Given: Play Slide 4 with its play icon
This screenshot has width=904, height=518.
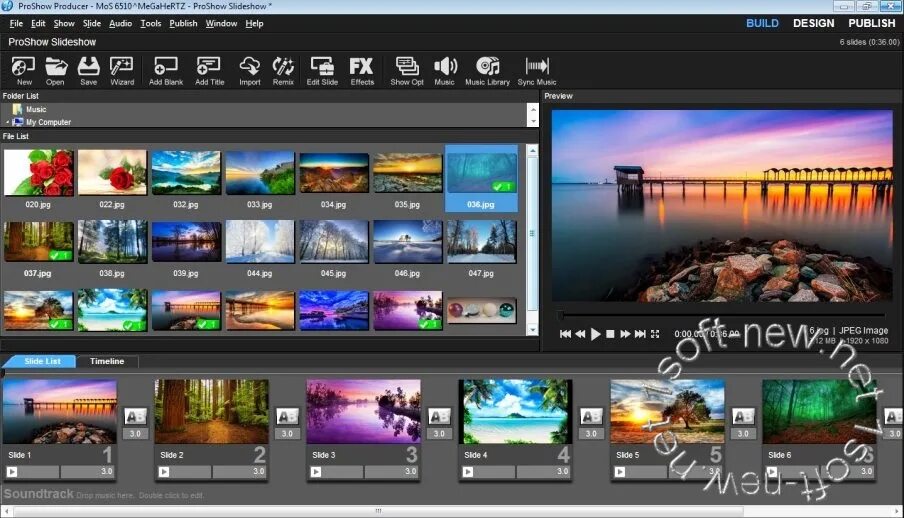Looking at the screenshot, I should coord(468,472).
